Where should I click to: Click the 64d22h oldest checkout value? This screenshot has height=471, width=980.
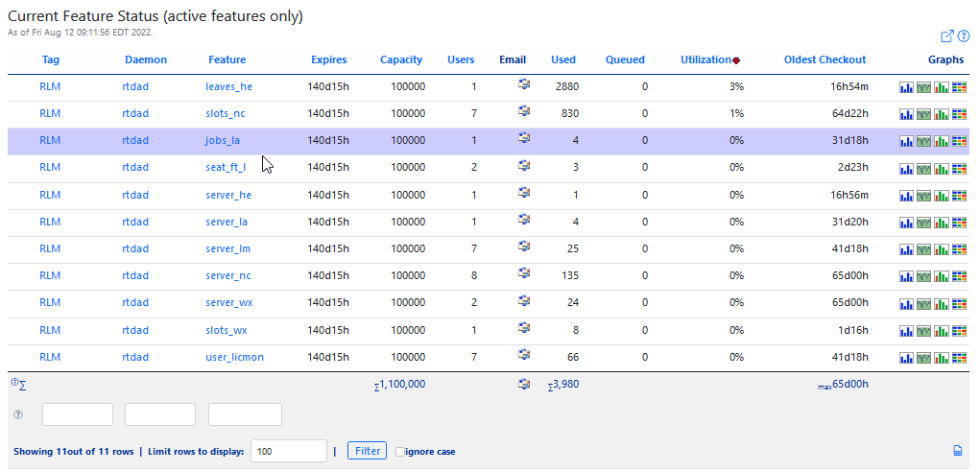click(x=850, y=114)
